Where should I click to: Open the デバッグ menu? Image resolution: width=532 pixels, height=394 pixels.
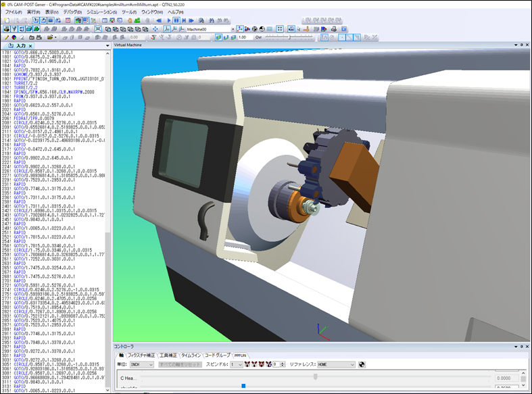(72, 12)
